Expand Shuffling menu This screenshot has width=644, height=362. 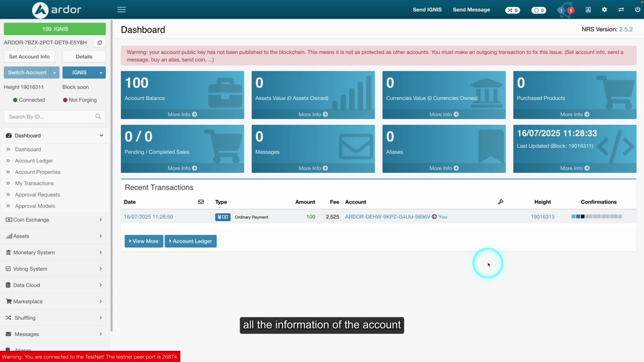pos(54,318)
